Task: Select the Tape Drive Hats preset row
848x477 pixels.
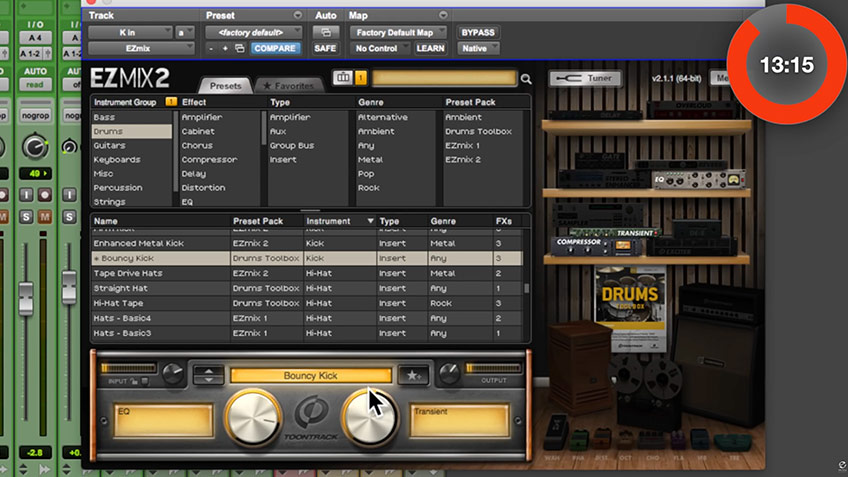Action: (x=307, y=274)
